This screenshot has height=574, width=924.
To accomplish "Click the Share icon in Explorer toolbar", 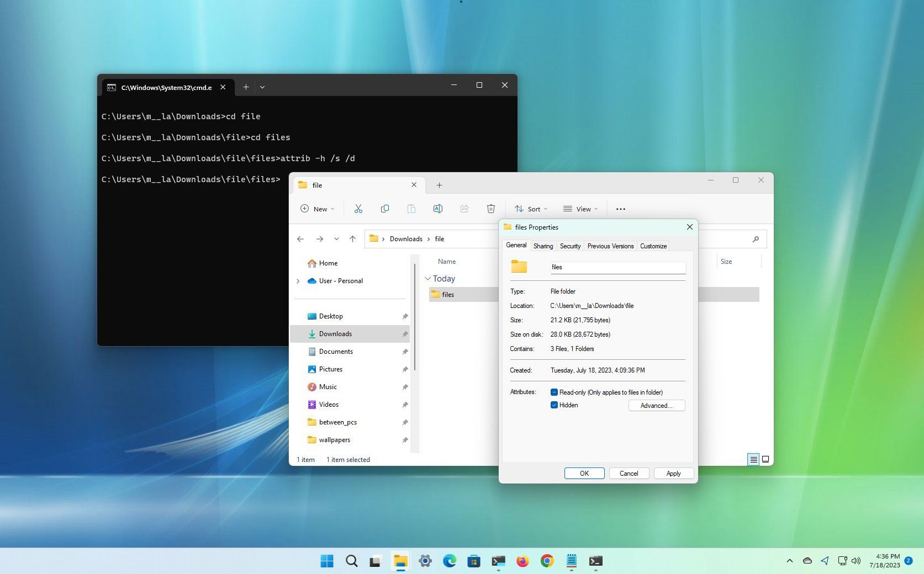I will [x=464, y=209].
